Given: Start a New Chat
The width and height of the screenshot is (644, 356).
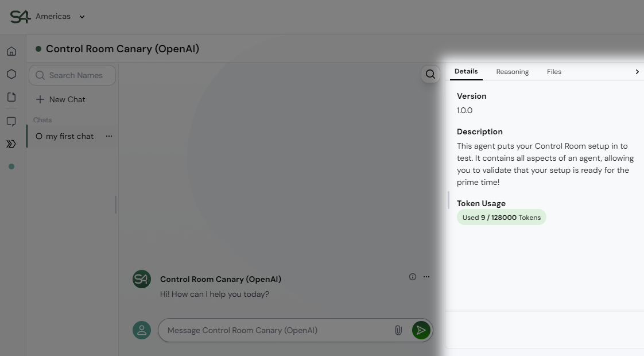Looking at the screenshot, I should pyautogui.click(x=61, y=99).
